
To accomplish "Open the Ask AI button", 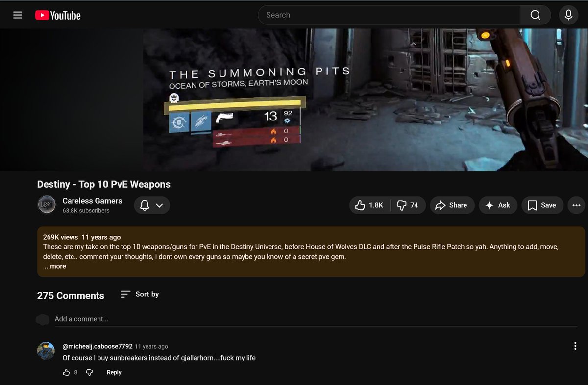I will 498,205.
